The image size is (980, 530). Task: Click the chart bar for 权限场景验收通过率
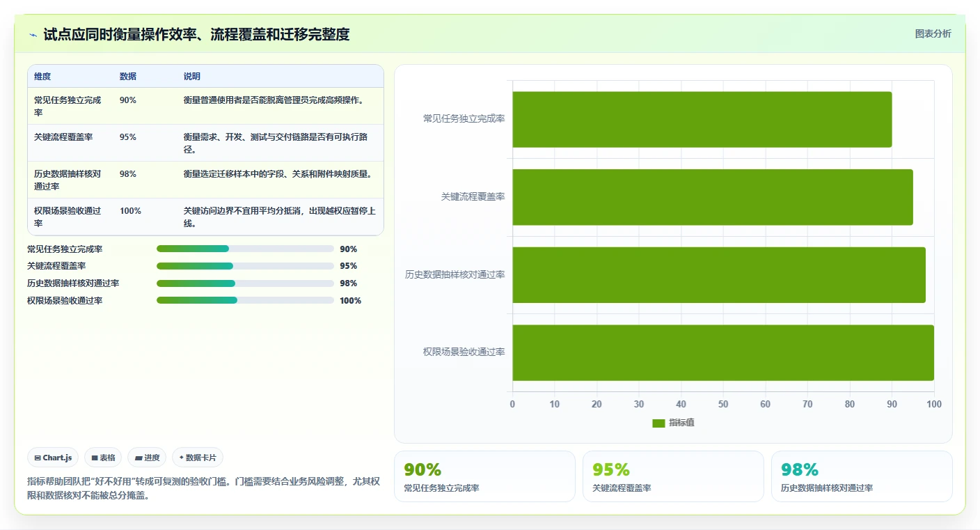[x=723, y=352]
